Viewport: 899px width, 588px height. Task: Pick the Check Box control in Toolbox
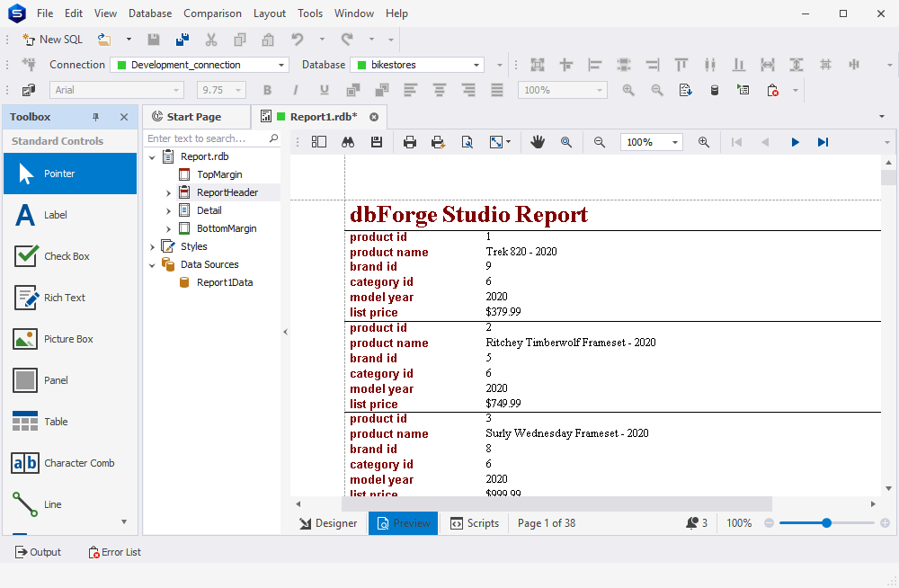[70, 256]
